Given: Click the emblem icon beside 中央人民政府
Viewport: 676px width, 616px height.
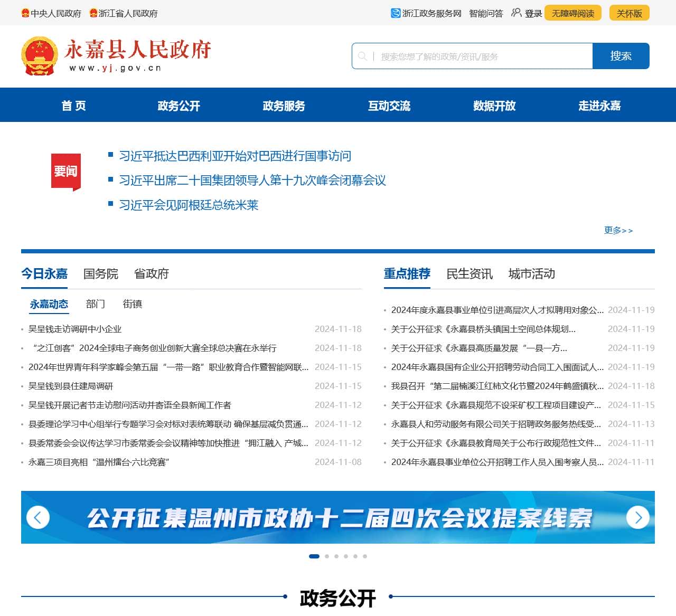Looking at the screenshot, I should (26, 13).
